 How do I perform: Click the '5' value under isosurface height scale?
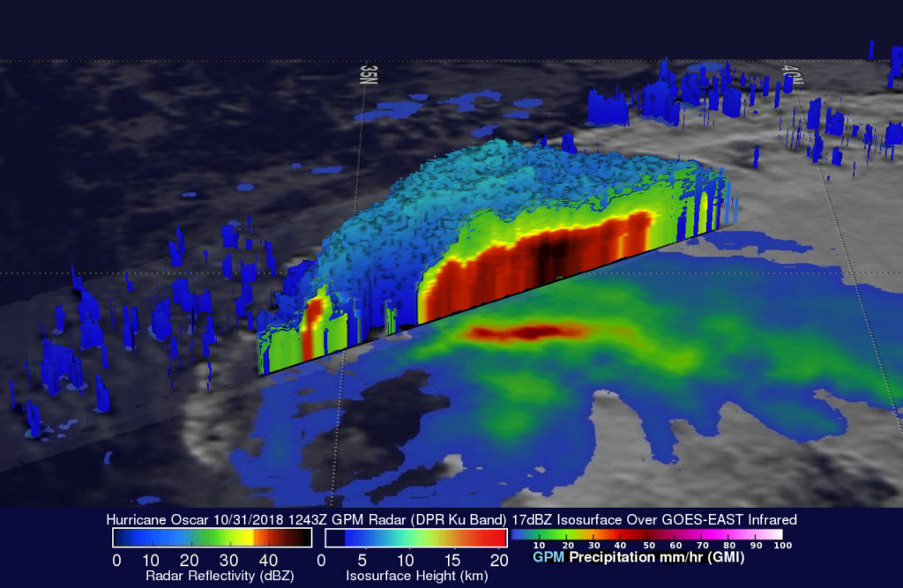362,561
